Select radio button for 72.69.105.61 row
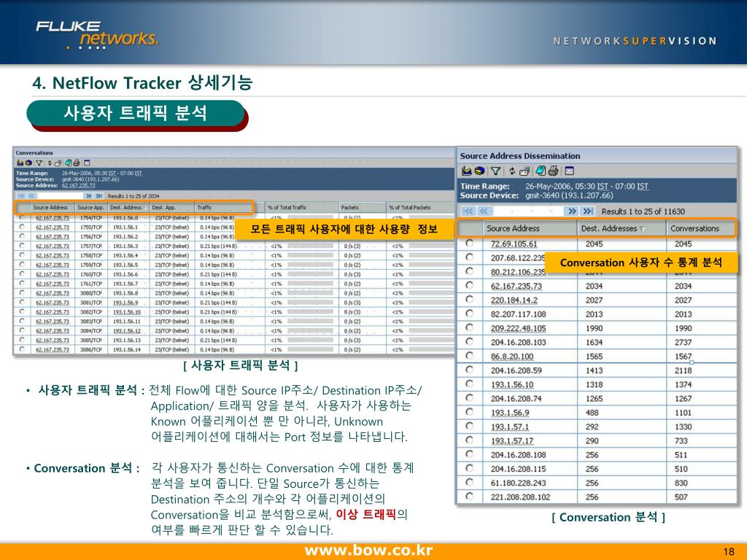This screenshot has width=747, height=560. pyautogui.click(x=469, y=244)
